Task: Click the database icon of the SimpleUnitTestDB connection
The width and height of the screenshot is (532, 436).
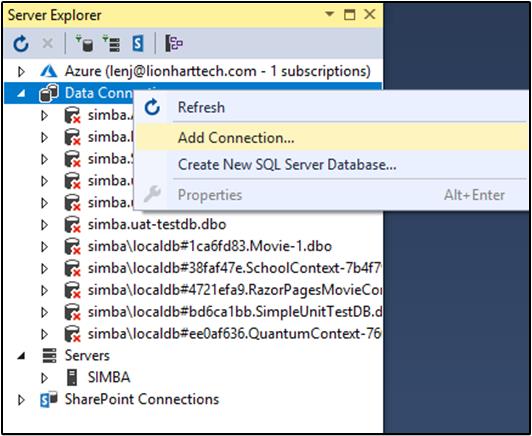Action: coord(72,312)
